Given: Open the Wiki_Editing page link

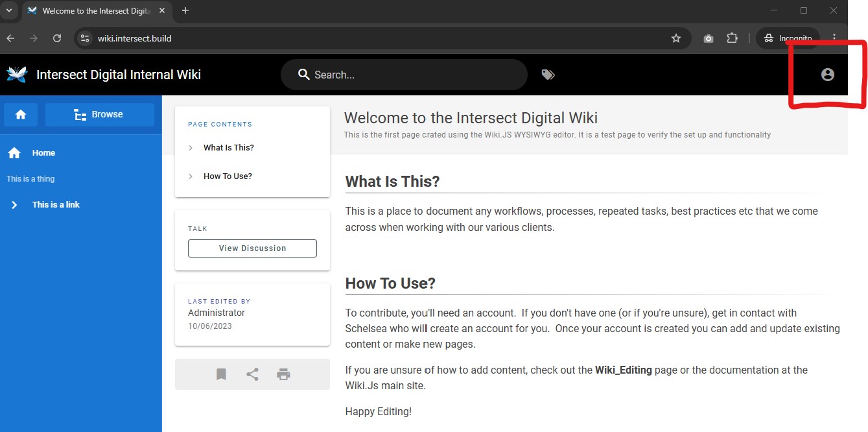Looking at the screenshot, I should [623, 370].
